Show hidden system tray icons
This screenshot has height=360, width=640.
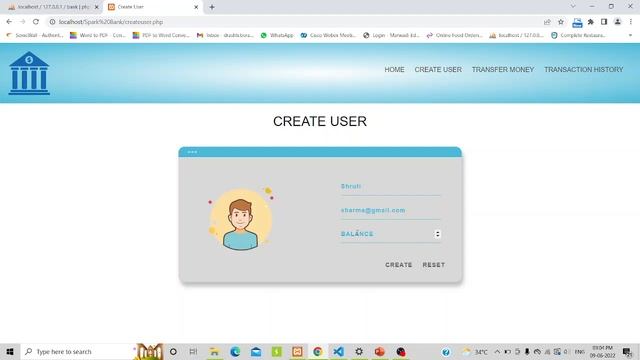(x=497, y=352)
